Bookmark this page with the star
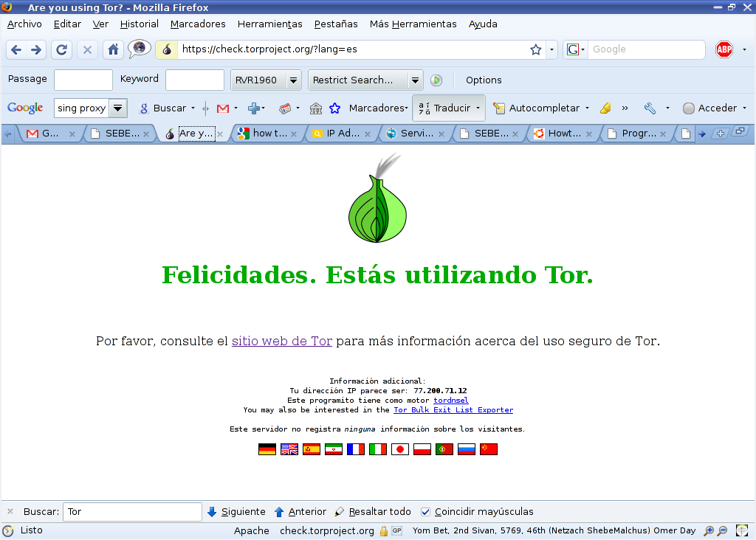Screen dimensions: 756x540 click(x=536, y=49)
